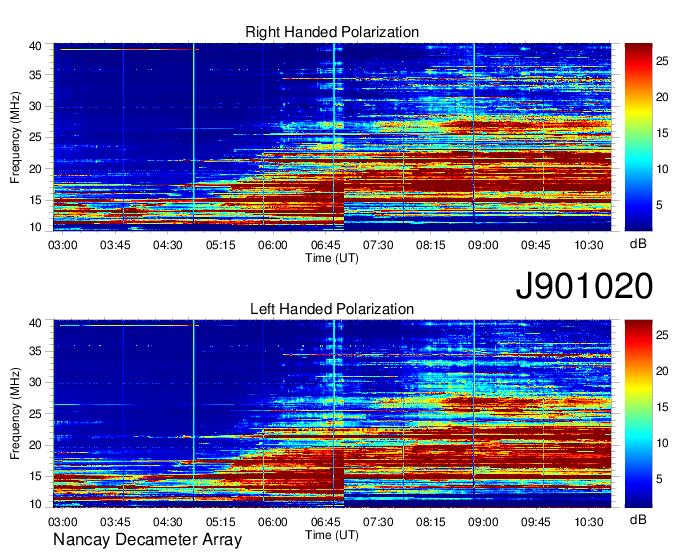Image resolution: width=680 pixels, height=552 pixels.
Task: Click the 04:30 time tick of Left Handed plot
Action: tap(167, 521)
